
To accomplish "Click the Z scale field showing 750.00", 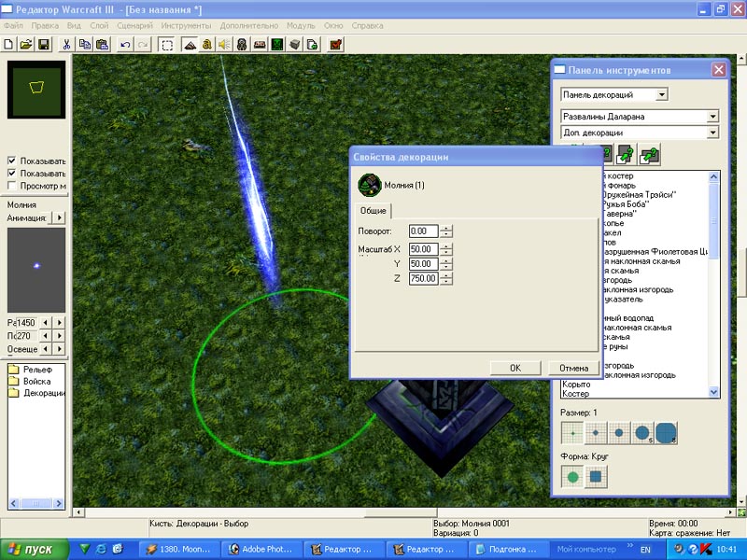I will 424,278.
